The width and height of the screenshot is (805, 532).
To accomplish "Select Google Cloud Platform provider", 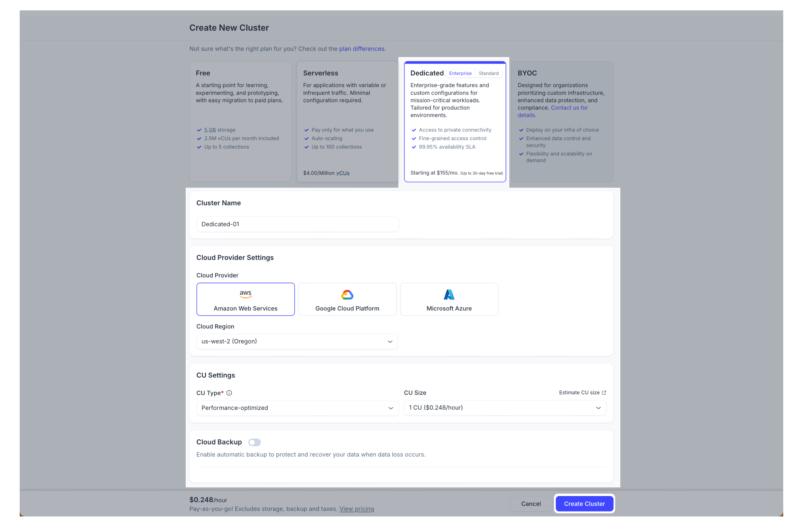I will coord(347,299).
